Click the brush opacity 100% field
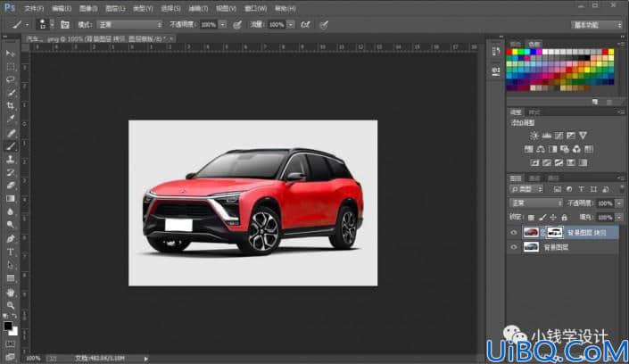This screenshot has height=364, width=629. tap(208, 25)
